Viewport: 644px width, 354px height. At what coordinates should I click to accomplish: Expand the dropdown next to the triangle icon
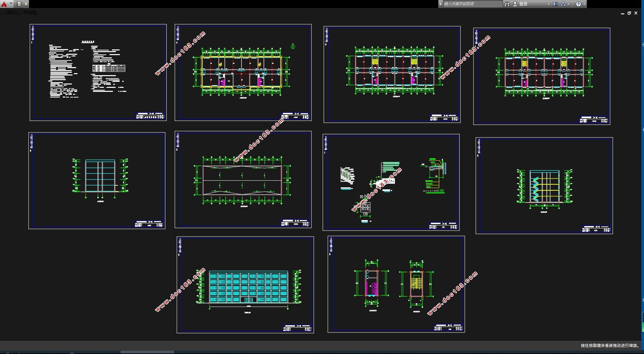568,4
